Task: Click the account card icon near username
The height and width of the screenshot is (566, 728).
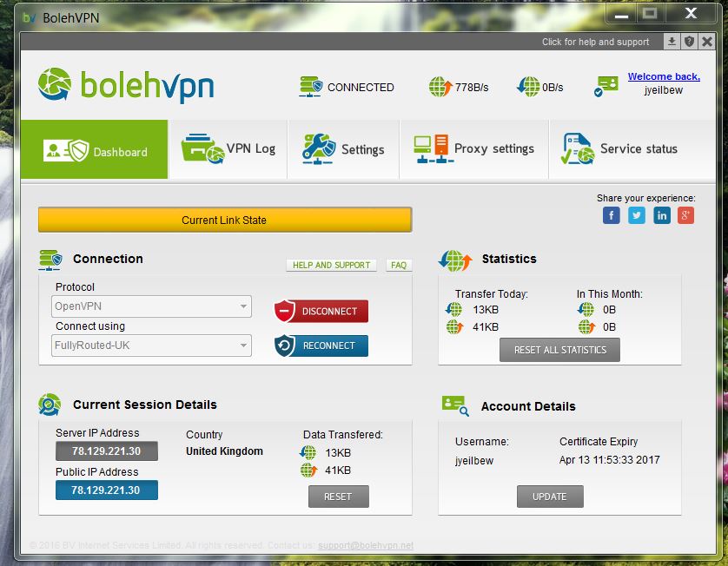Action: [x=606, y=86]
